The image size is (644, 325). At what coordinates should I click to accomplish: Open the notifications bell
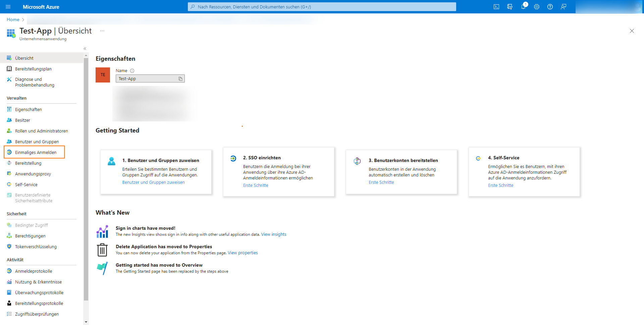(x=523, y=7)
